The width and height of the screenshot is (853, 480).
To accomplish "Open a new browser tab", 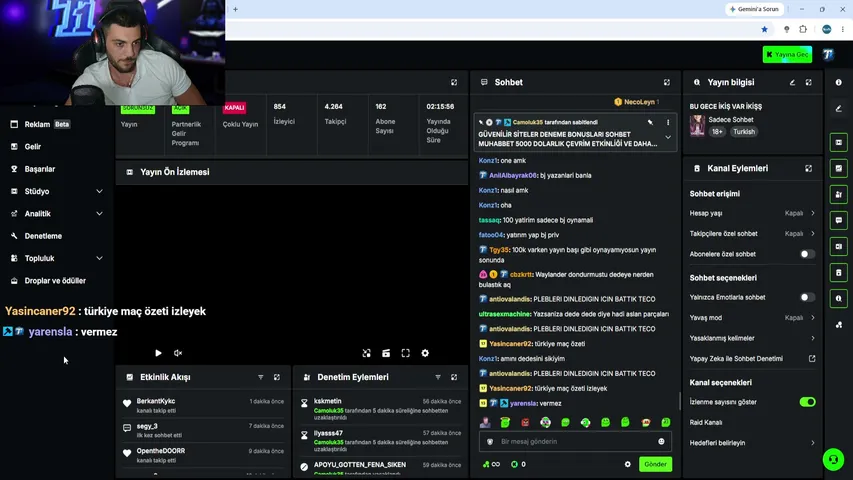I will (236, 9).
